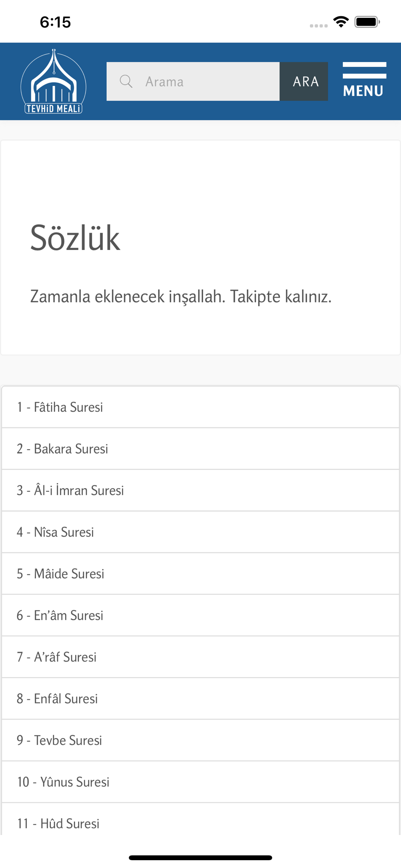Tap the Tevhid Meali mosque logo

click(53, 82)
